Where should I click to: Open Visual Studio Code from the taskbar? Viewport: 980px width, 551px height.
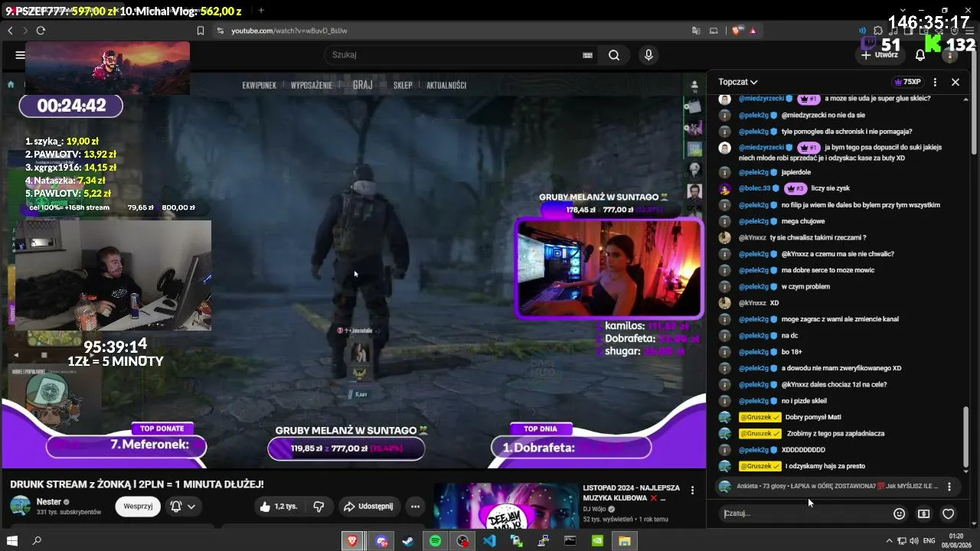(489, 541)
